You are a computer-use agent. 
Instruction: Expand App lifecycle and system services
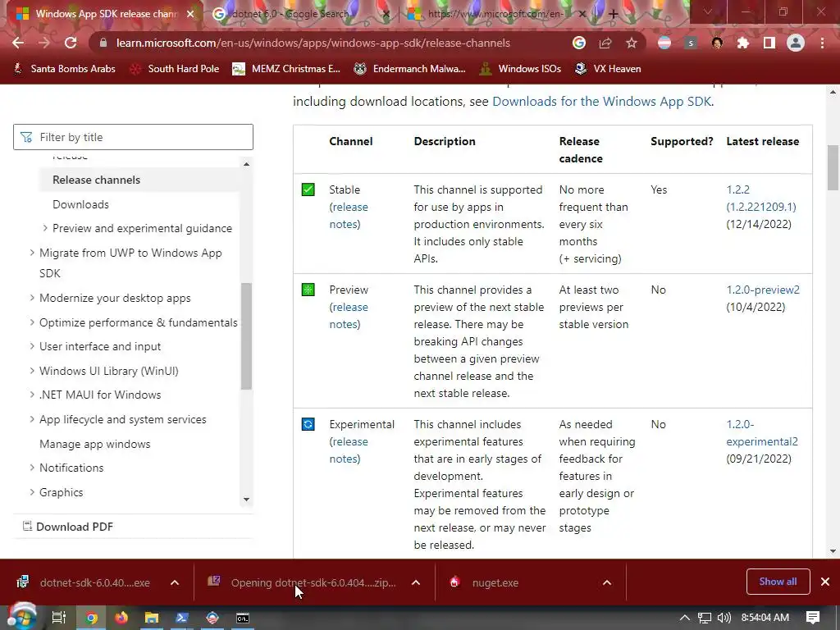tap(32, 419)
